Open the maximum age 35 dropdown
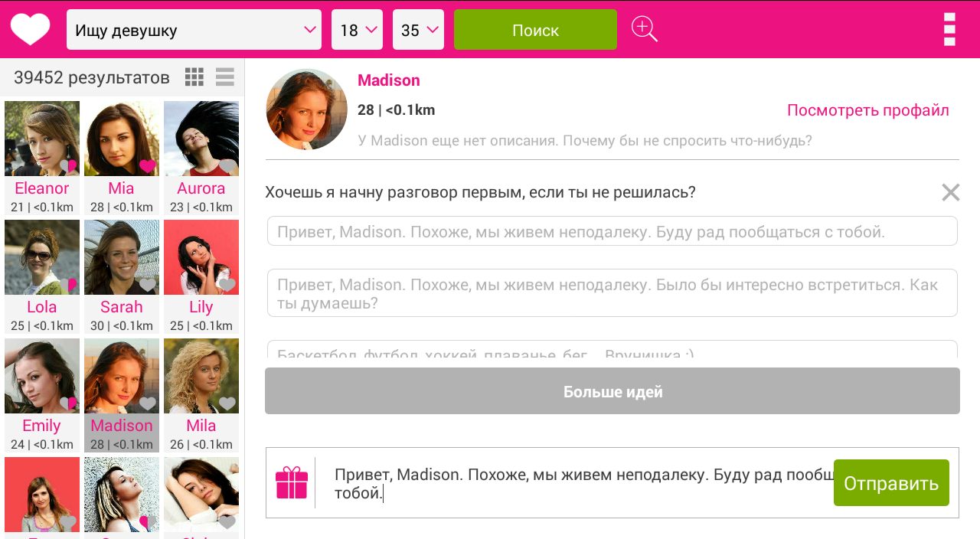 pos(418,30)
